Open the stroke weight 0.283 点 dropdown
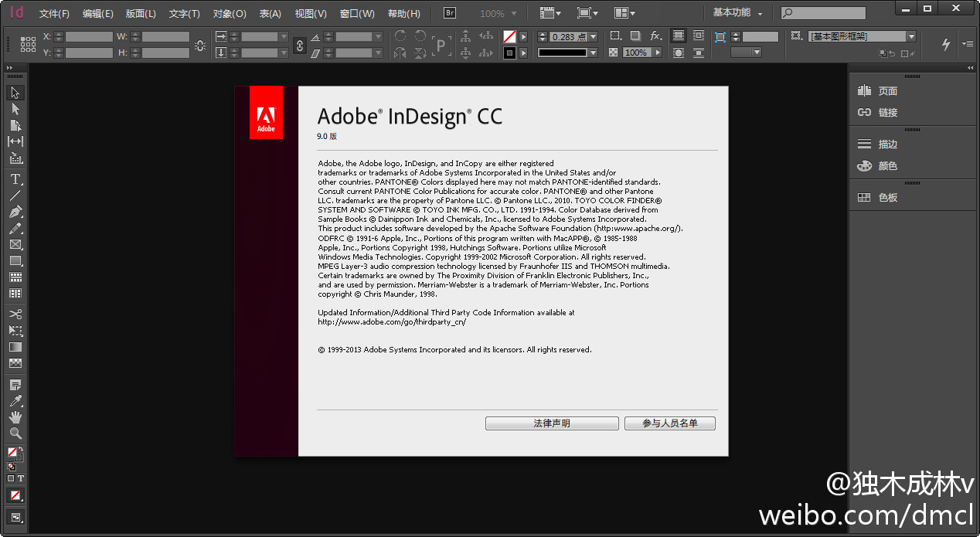The width and height of the screenshot is (980, 537). [x=593, y=36]
